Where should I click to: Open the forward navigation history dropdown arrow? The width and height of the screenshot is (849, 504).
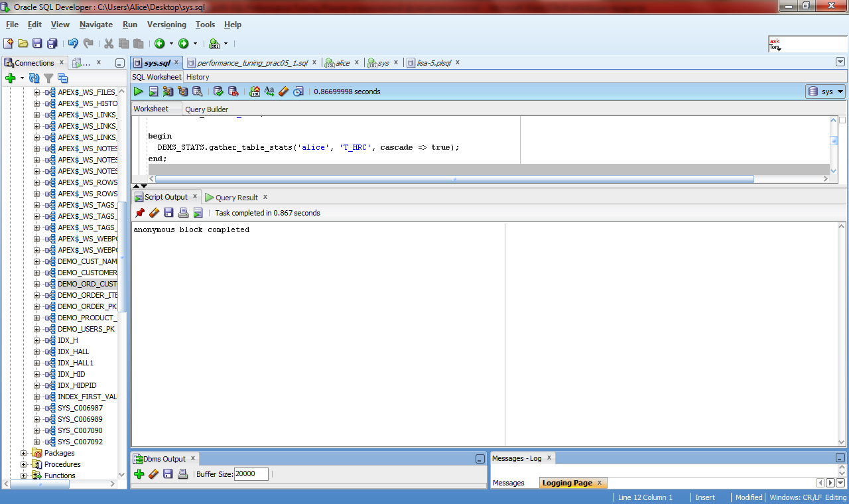click(x=195, y=44)
